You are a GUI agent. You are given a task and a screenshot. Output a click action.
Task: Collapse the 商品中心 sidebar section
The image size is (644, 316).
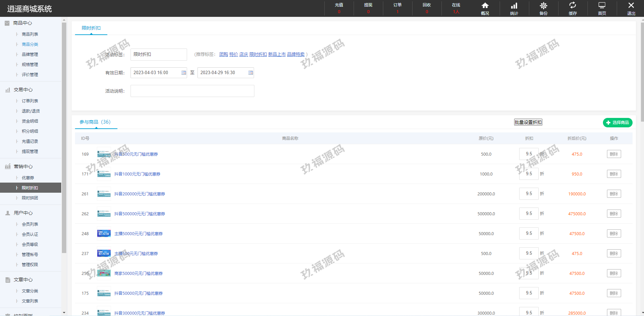tap(23, 23)
